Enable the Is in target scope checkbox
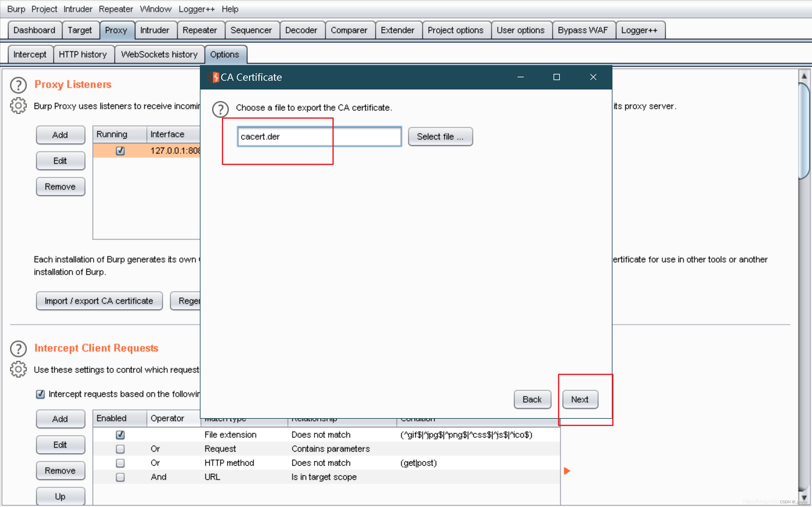Image resolution: width=812 pixels, height=507 pixels. pos(120,477)
